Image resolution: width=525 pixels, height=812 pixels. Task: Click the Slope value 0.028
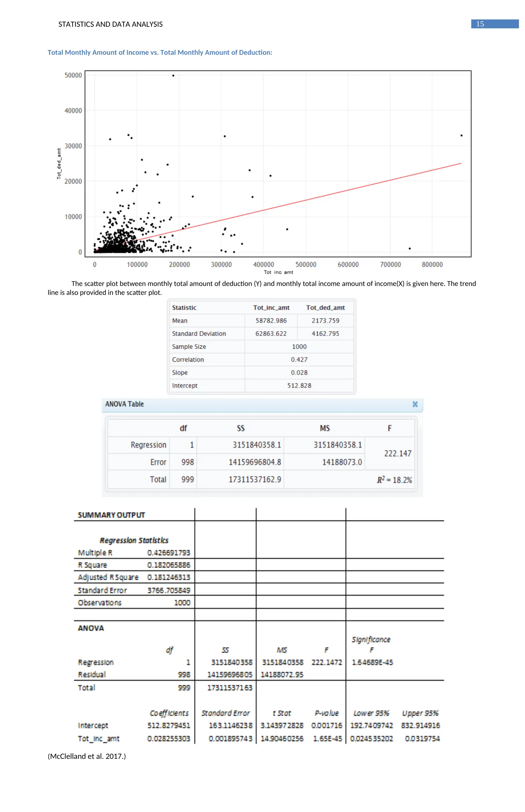pos(299,372)
